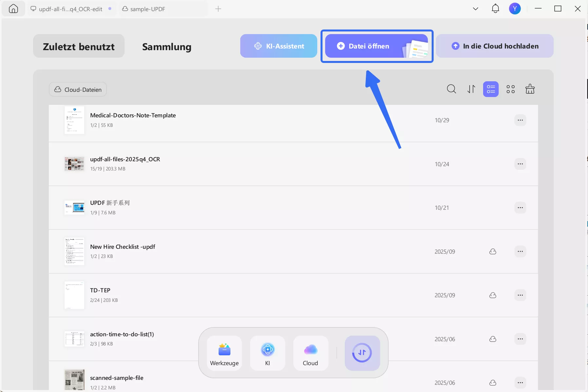
Task: Click the 10/21 date of UPDF 新手系列
Action: click(x=442, y=208)
